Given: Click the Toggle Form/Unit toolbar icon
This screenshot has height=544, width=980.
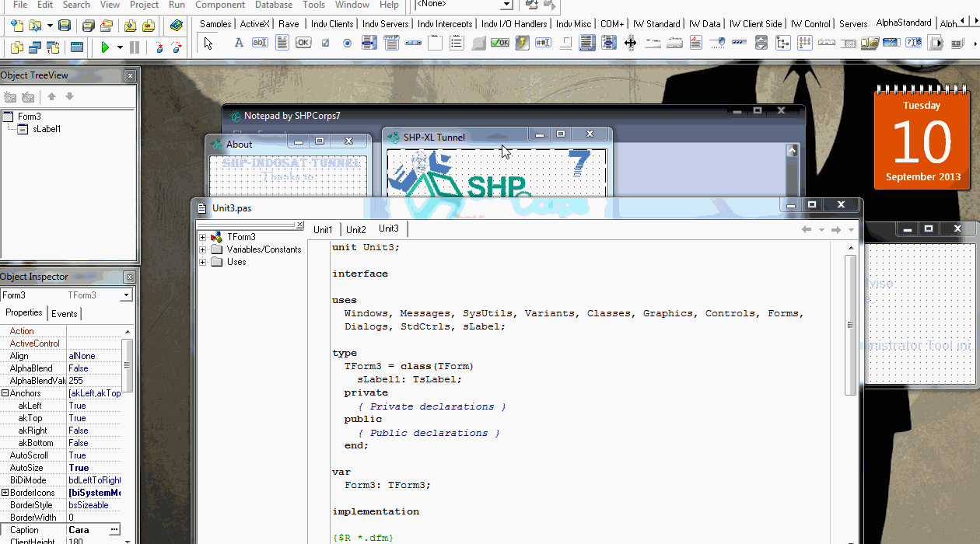Looking at the screenshot, I should click(x=53, y=47).
